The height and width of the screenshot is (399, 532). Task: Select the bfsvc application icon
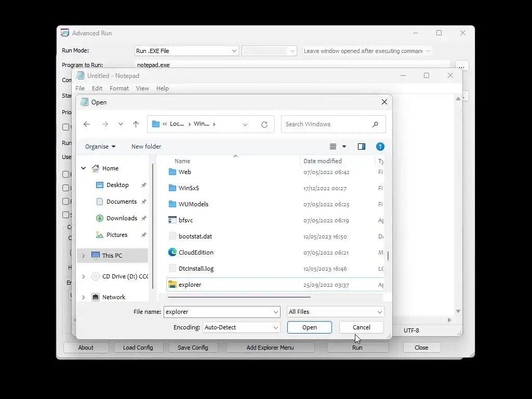172,220
